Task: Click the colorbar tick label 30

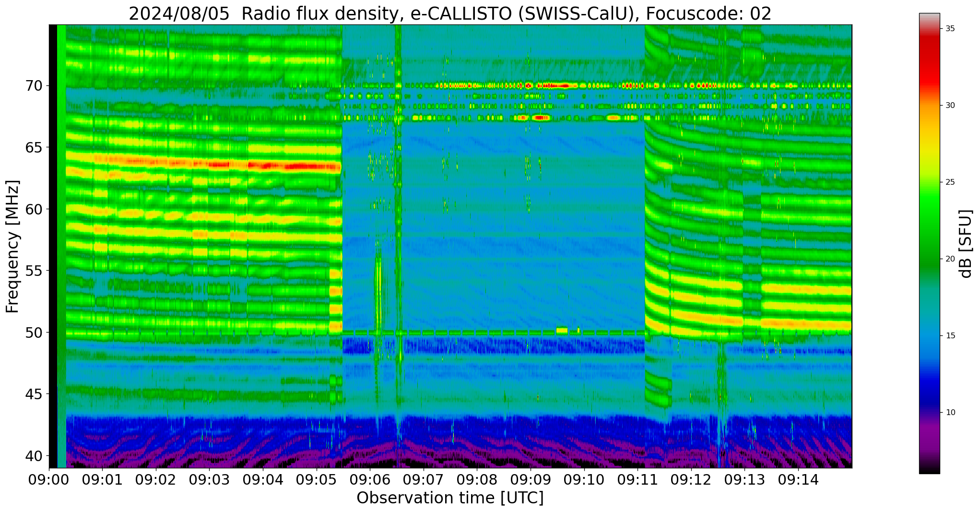Action: pos(950,106)
